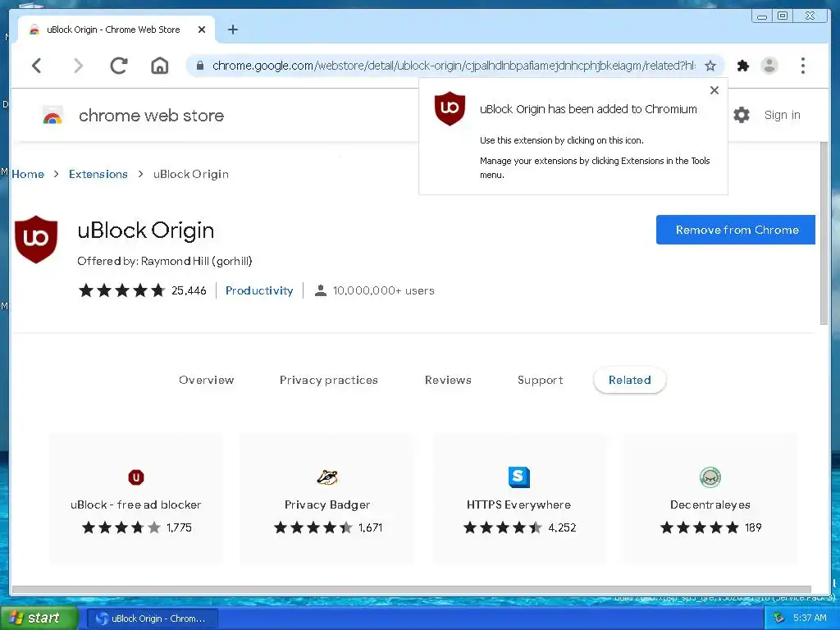Open the Chromium three-dot menu
This screenshot has height=630, width=840.
[x=802, y=66]
